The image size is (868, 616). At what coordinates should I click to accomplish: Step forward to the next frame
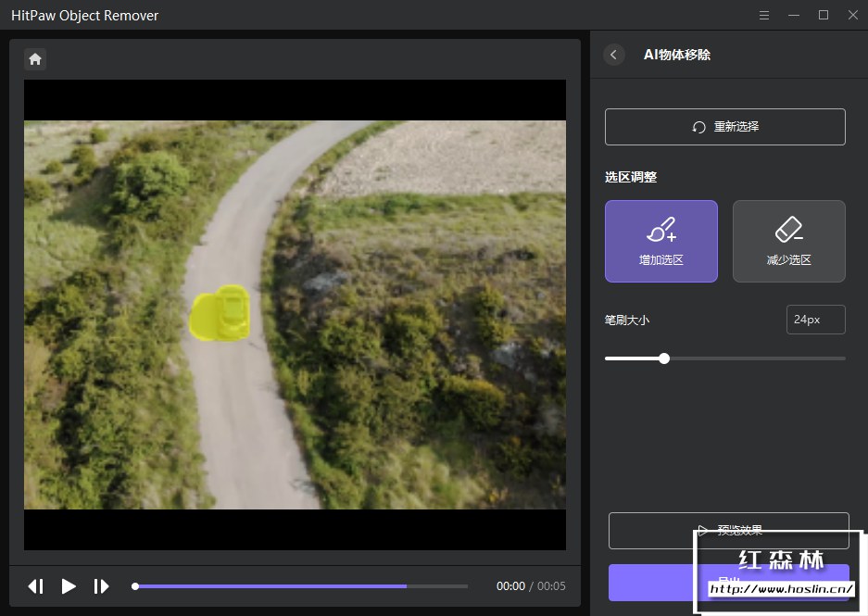pos(101,586)
